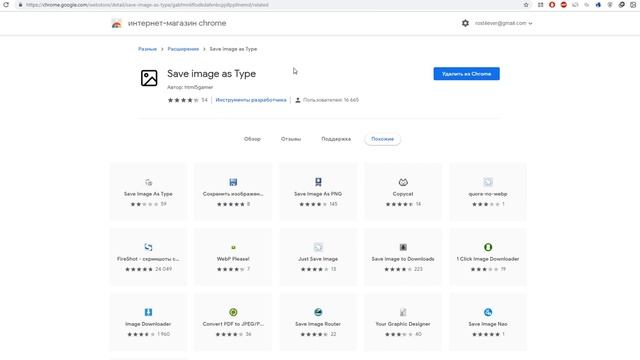Image resolution: width=640 pixels, height=360 pixels.
Task: Open the account email dropdown
Action: 503,23
